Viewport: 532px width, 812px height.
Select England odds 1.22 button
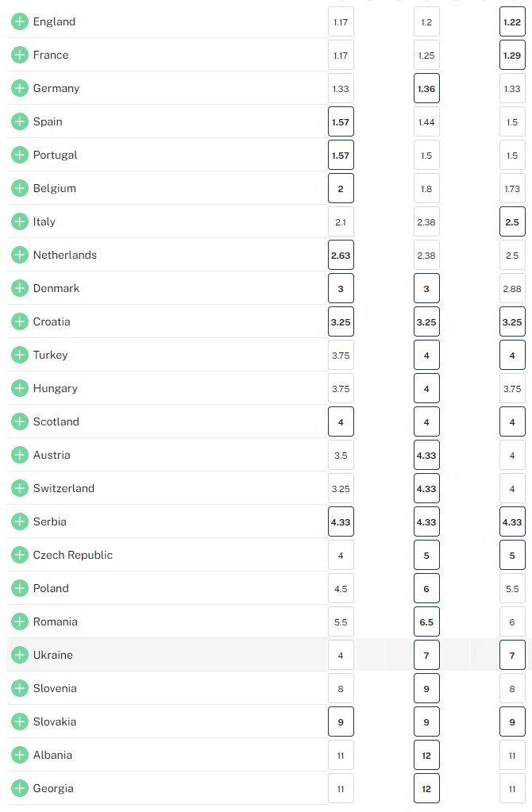(512, 22)
